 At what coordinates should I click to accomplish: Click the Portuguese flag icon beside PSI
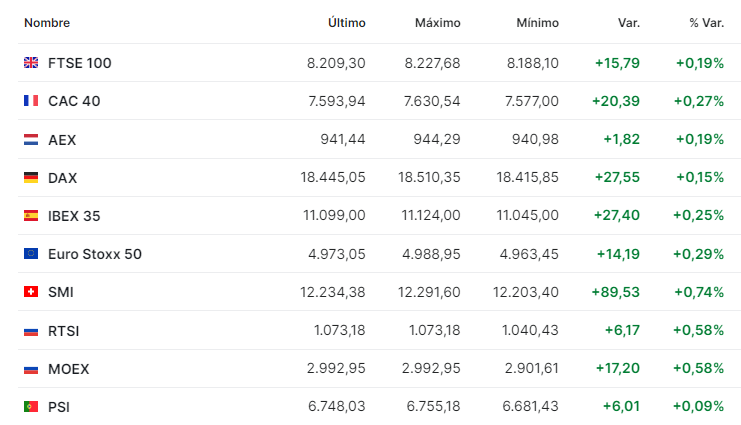(x=31, y=407)
